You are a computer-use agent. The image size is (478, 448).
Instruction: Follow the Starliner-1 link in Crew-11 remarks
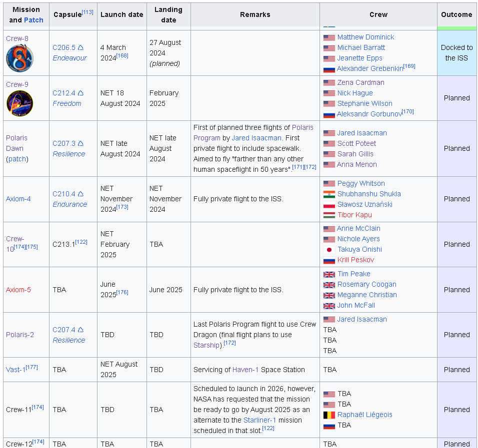coord(259,420)
